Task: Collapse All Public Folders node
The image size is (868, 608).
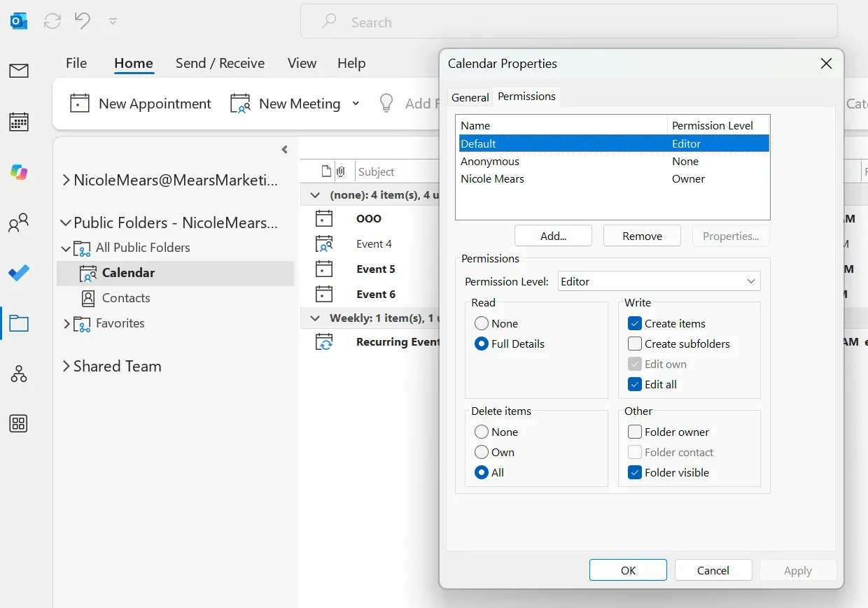Action: pos(66,248)
